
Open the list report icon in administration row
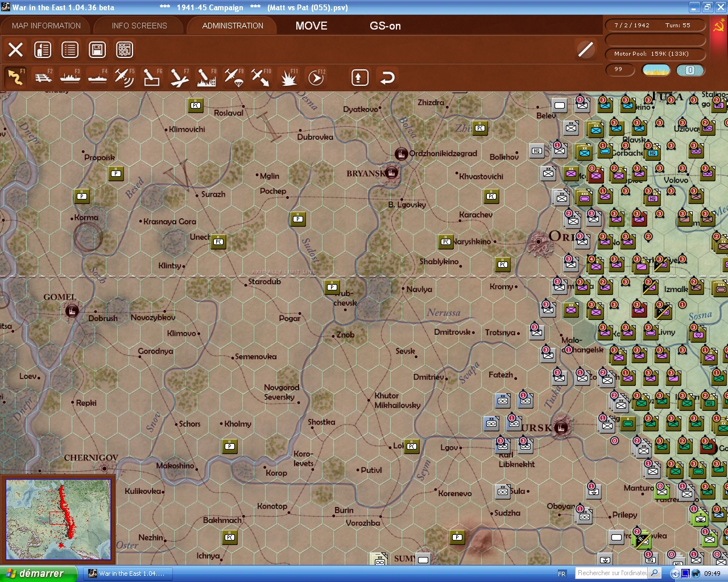pyautogui.click(x=70, y=50)
